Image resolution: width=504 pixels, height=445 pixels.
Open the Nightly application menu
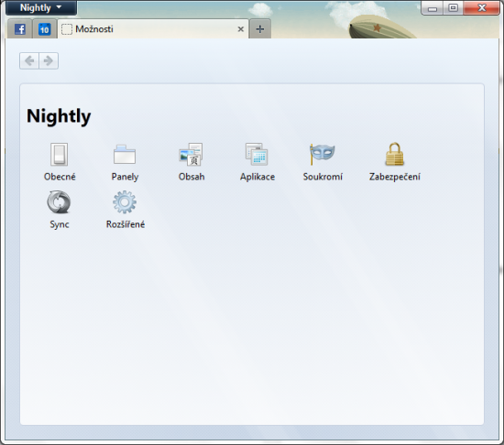pos(41,7)
